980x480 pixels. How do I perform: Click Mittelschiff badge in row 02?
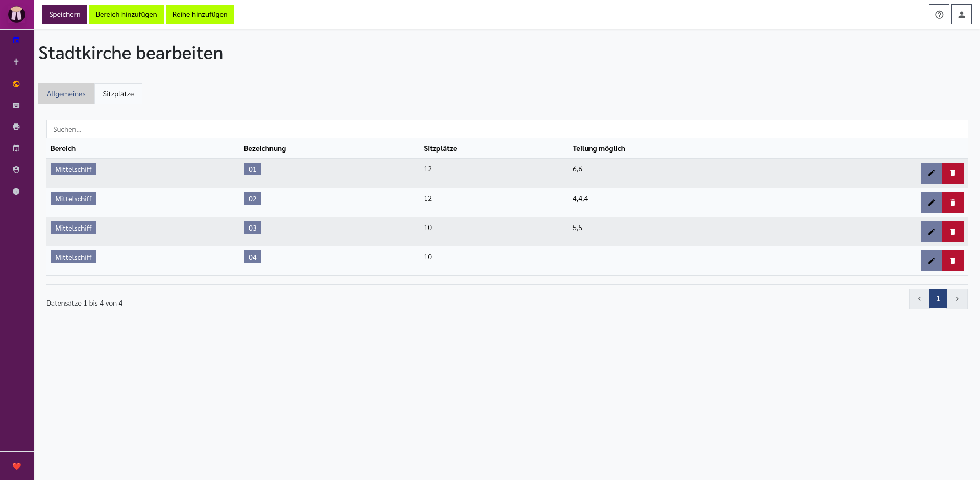click(x=73, y=199)
